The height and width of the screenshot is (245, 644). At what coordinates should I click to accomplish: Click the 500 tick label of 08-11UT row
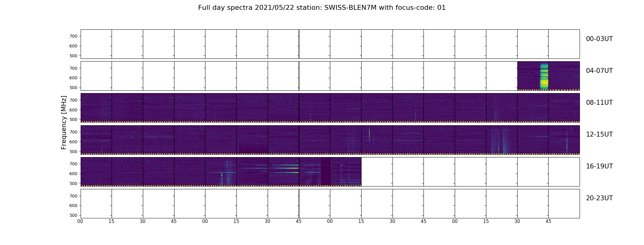pyautogui.click(x=73, y=119)
